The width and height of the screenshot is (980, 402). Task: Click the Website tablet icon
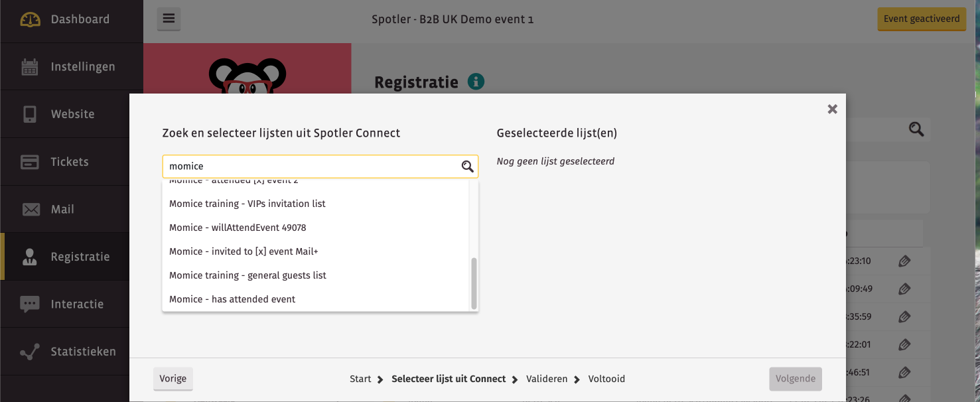tap(30, 114)
